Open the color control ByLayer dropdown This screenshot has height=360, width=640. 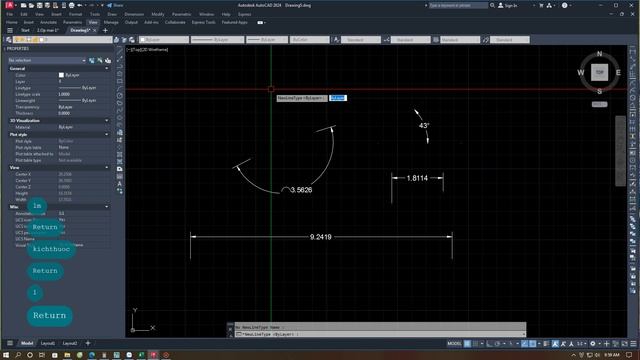pyautogui.click(x=164, y=40)
